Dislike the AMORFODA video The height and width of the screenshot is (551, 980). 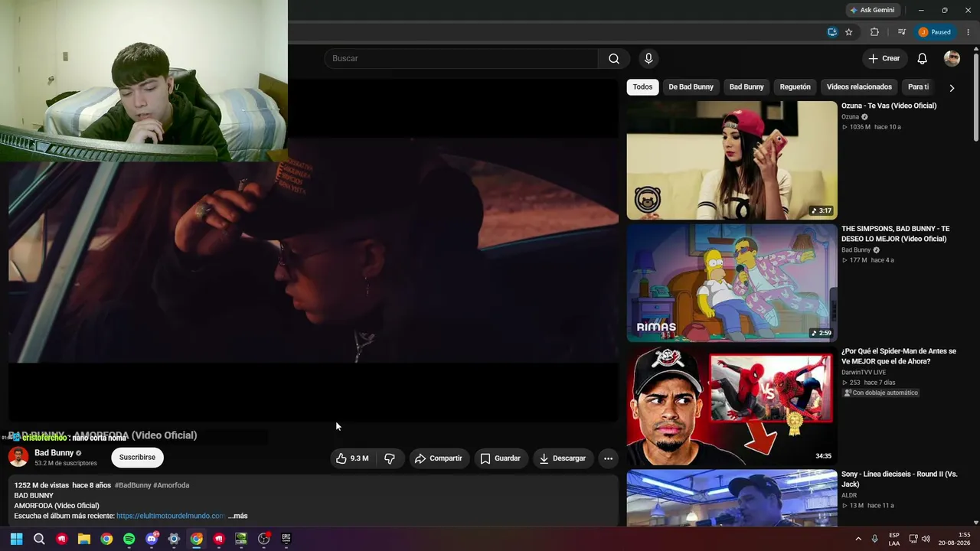pyautogui.click(x=390, y=458)
